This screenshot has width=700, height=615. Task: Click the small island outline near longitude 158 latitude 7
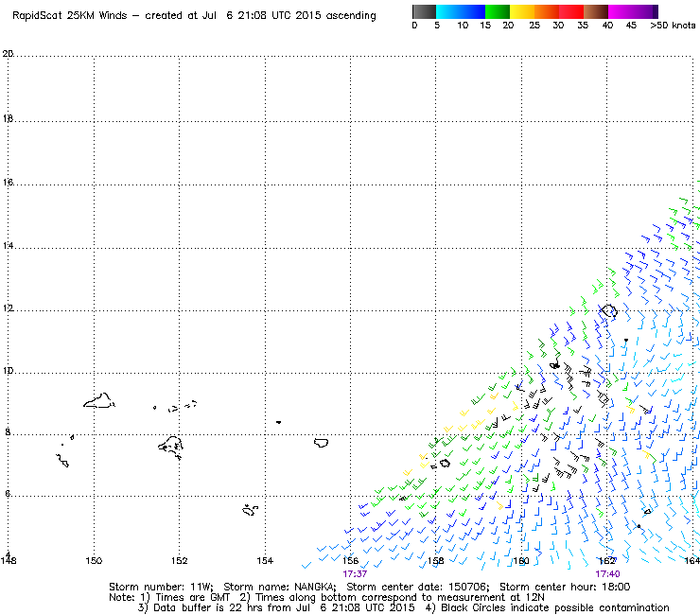(x=445, y=464)
